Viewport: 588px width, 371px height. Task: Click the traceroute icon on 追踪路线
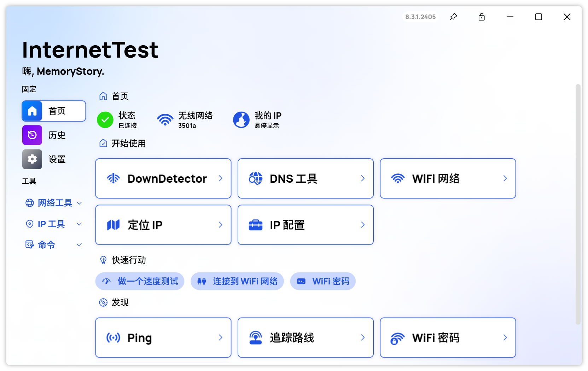click(256, 337)
